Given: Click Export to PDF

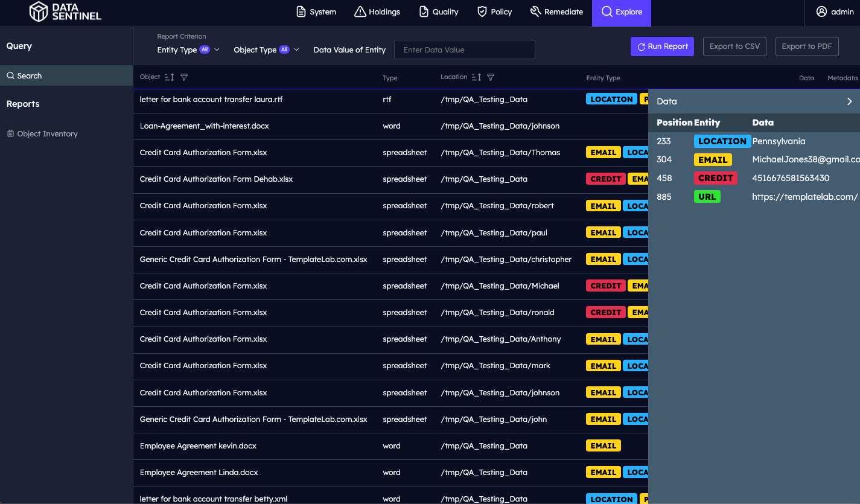Looking at the screenshot, I should [807, 46].
